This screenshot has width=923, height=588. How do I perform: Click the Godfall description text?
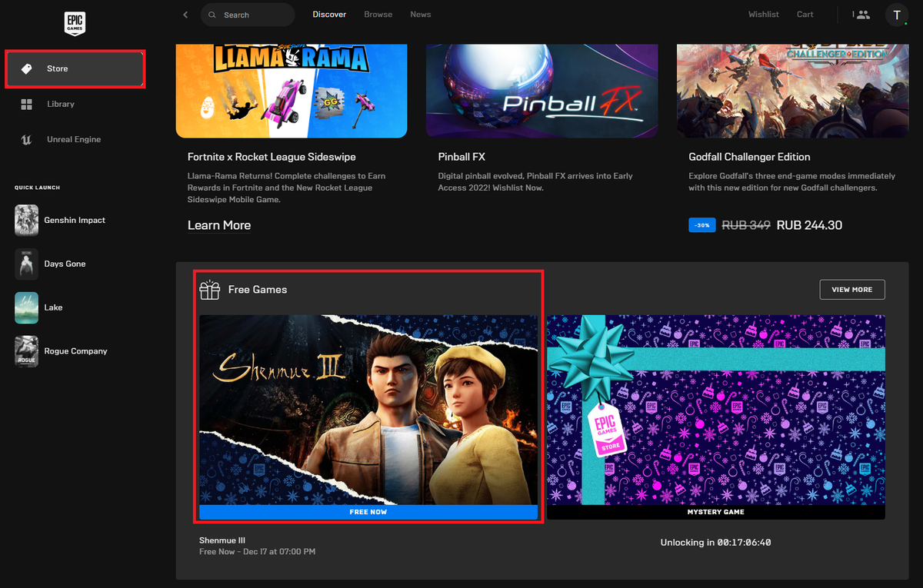coord(791,181)
